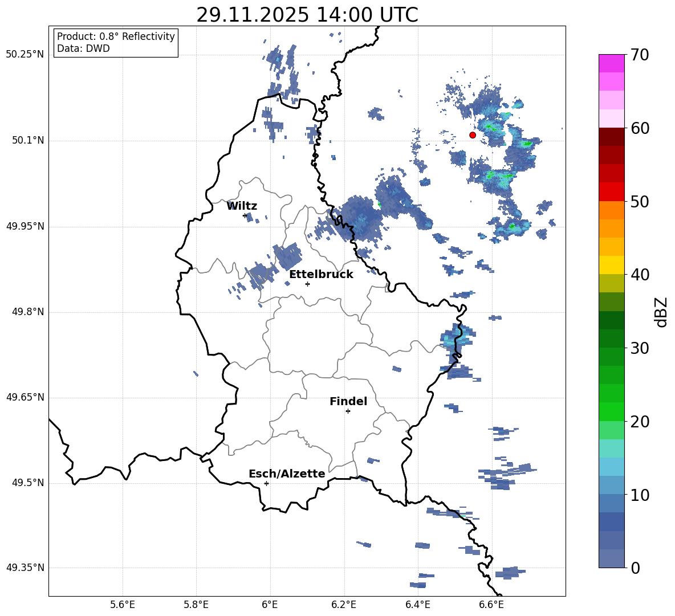675x616 pixels.
Task: Click the 6.6°E longitude label
Action: pyautogui.click(x=491, y=605)
